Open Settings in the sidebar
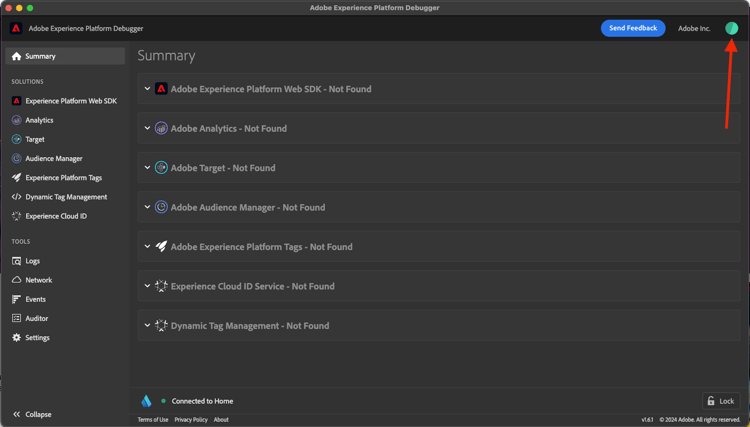This screenshot has width=750, height=427. tap(65, 338)
